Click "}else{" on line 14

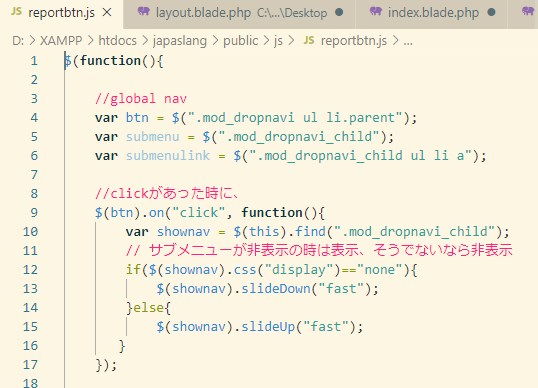(148, 307)
